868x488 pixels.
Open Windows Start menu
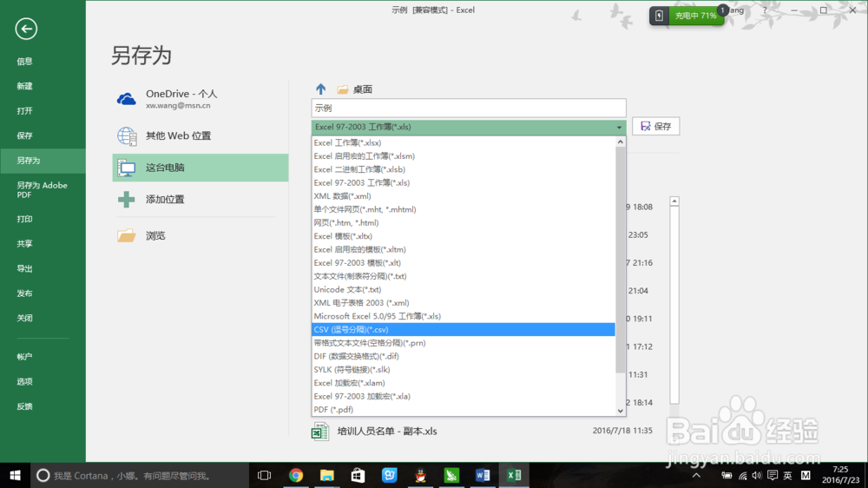click(x=15, y=475)
